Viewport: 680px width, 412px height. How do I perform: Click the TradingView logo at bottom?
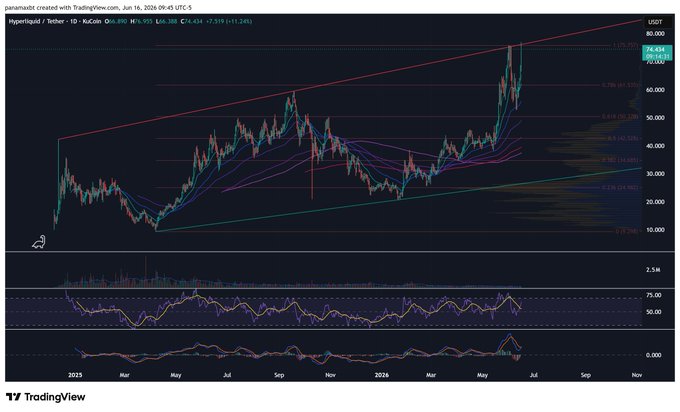[x=46, y=397]
